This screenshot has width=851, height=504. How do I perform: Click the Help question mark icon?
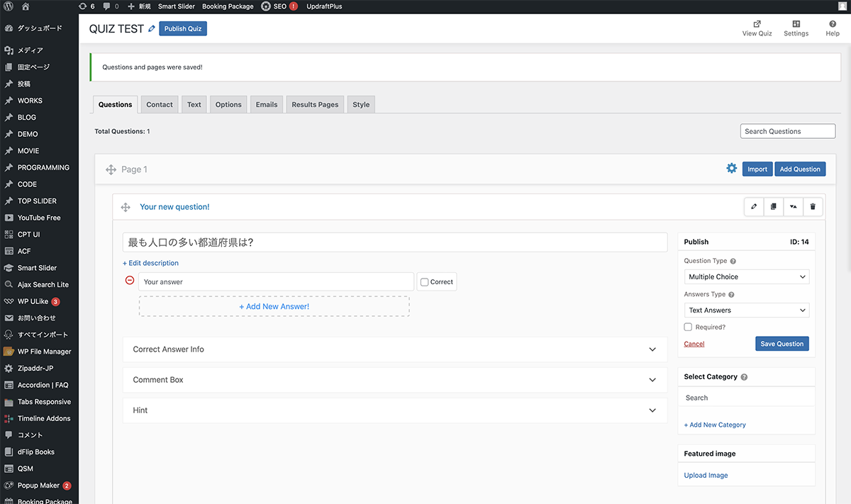coord(833,23)
